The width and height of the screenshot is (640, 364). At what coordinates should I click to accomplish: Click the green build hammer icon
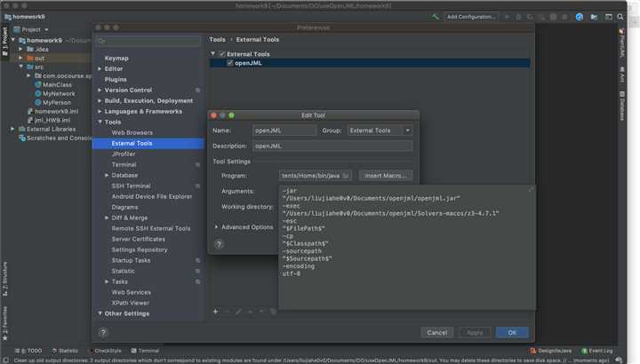(436, 17)
